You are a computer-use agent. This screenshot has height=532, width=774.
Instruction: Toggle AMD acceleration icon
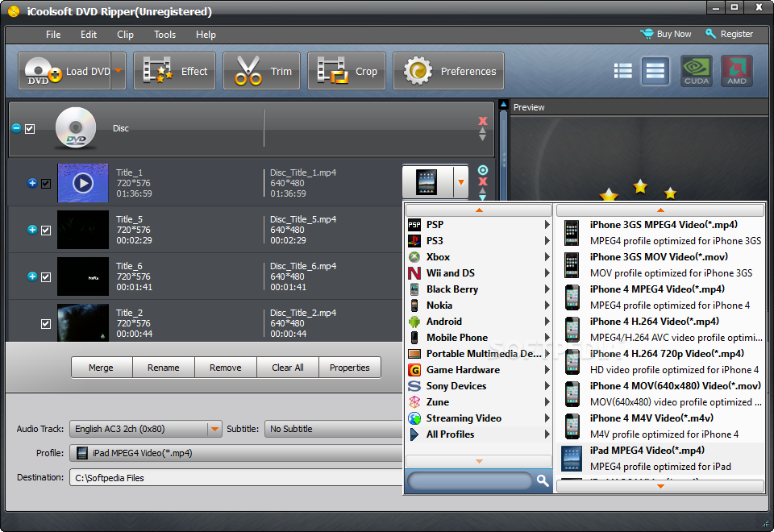point(736,71)
